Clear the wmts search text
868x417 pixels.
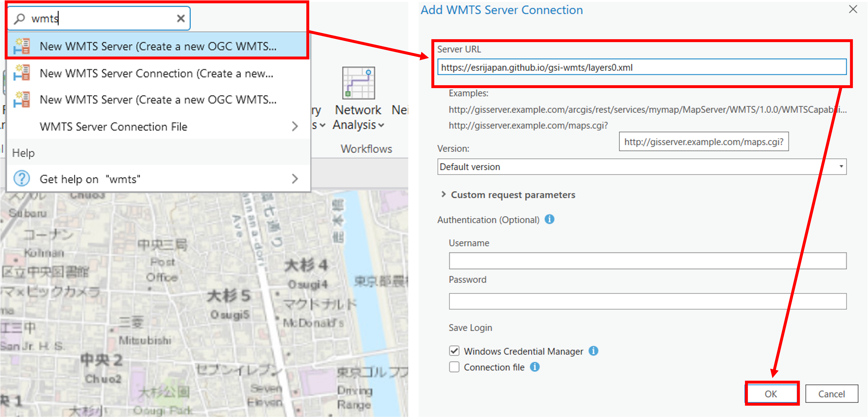181,19
